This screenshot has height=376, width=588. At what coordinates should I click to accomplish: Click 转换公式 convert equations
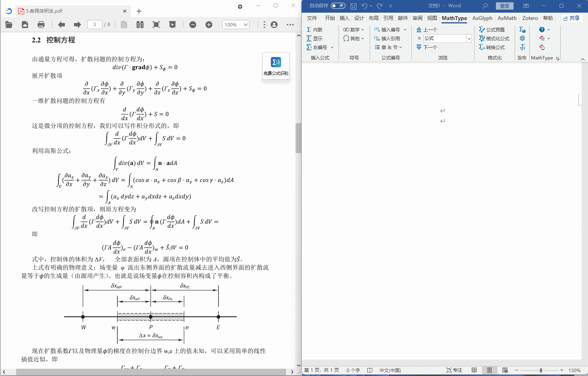tap(492, 47)
